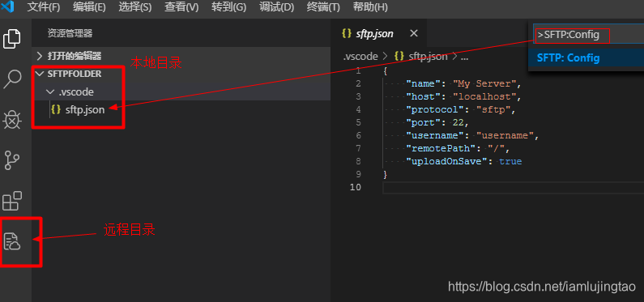Click .vscode in the breadcrumb
The width and height of the screenshot is (644, 302).
pyautogui.click(x=360, y=57)
